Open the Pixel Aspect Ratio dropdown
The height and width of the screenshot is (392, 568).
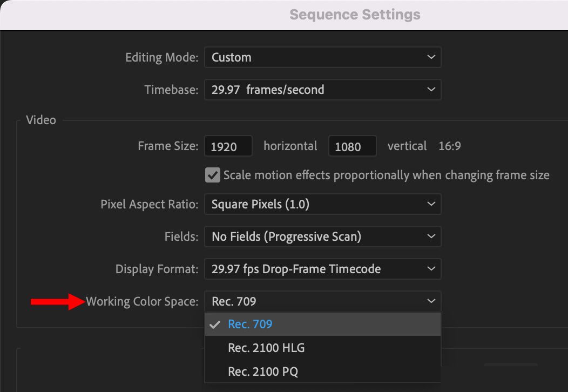coord(322,204)
